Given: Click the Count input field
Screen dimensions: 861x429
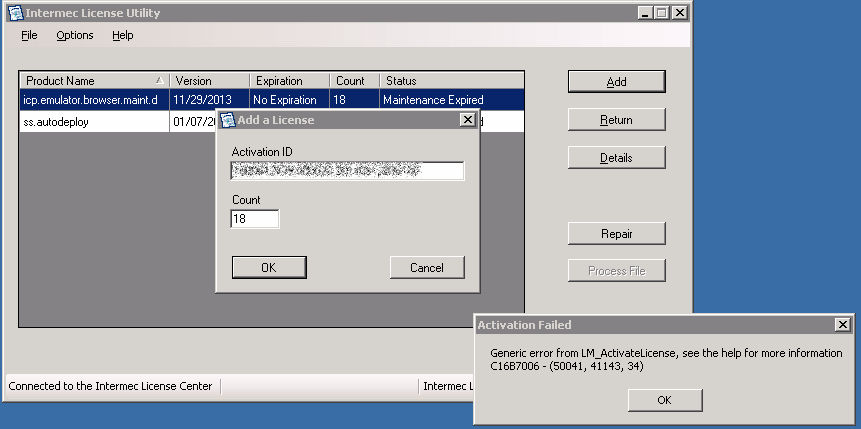Looking at the screenshot, I should tap(255, 219).
